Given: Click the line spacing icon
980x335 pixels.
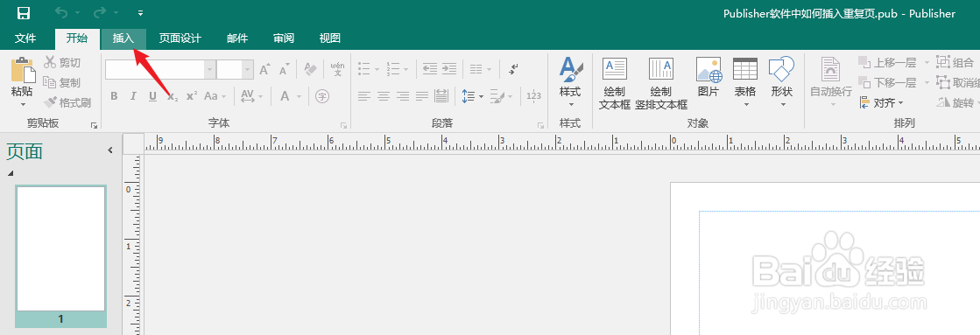Looking at the screenshot, I should (x=469, y=96).
